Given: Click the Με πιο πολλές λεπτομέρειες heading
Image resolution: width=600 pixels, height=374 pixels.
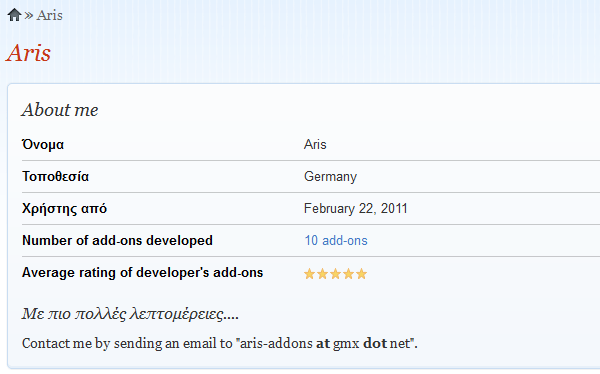Looking at the screenshot, I should 130,314.
